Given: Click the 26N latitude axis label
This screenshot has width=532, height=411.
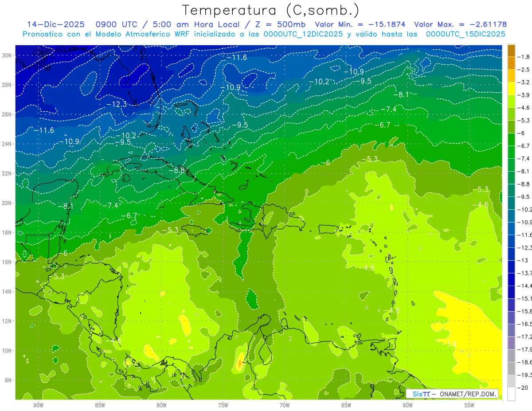Looking at the screenshot, I should (x=7, y=114).
